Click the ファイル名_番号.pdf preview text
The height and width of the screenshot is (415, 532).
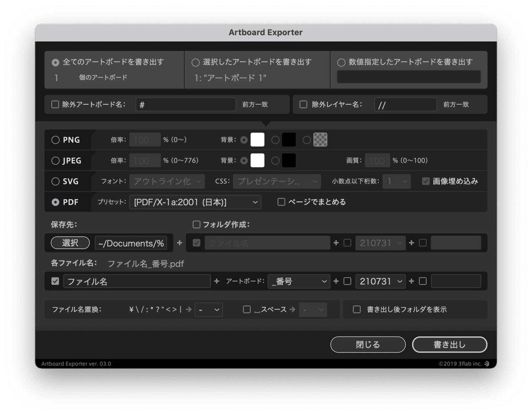(x=146, y=264)
